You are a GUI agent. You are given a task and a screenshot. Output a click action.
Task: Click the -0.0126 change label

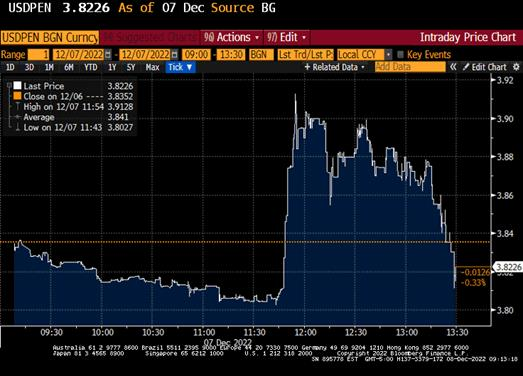[475, 272]
